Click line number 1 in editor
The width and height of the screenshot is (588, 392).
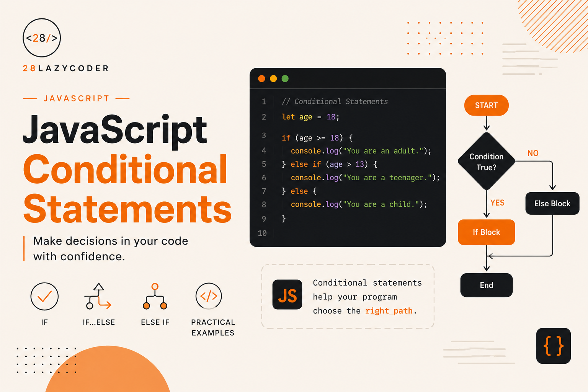point(264,101)
